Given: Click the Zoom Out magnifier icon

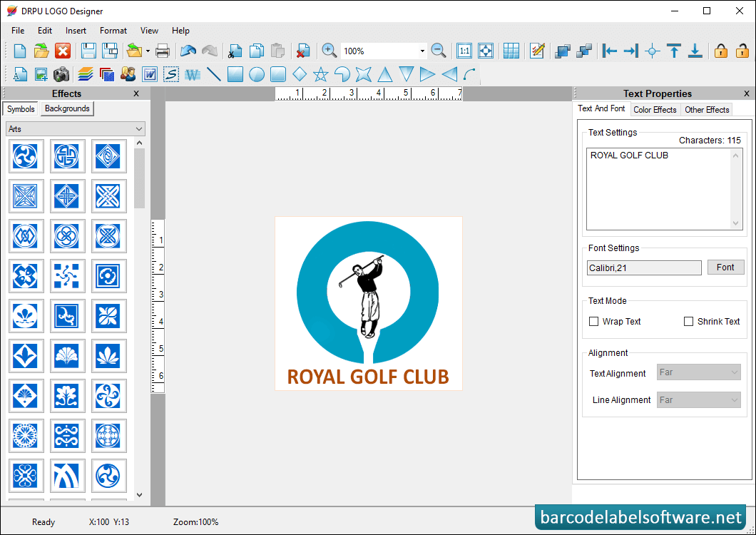Looking at the screenshot, I should (439, 51).
